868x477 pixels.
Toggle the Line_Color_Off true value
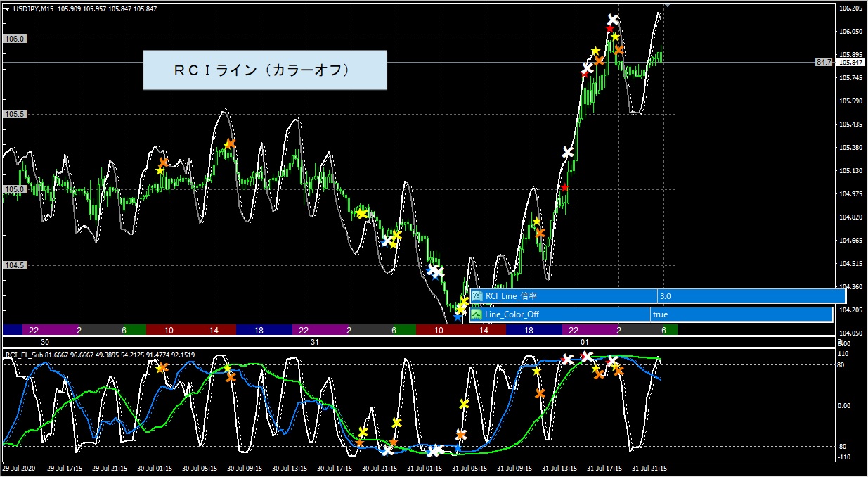740,314
